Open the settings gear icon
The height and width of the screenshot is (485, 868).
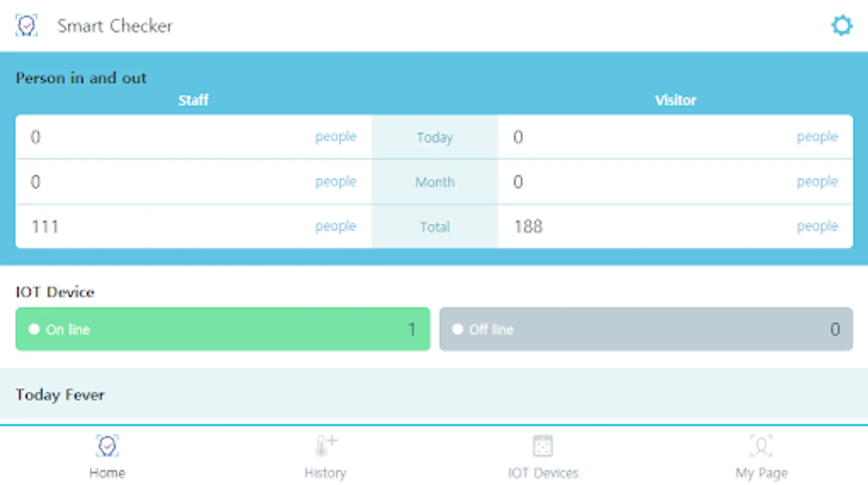tap(841, 25)
